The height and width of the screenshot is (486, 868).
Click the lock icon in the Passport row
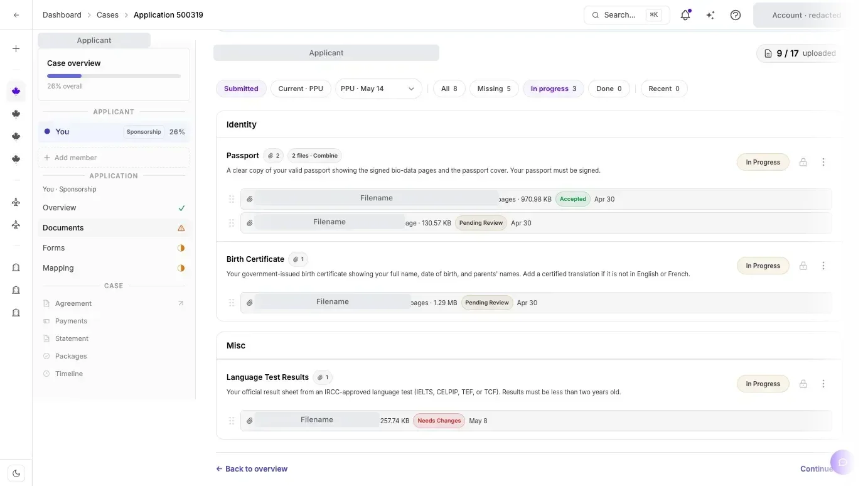(803, 162)
